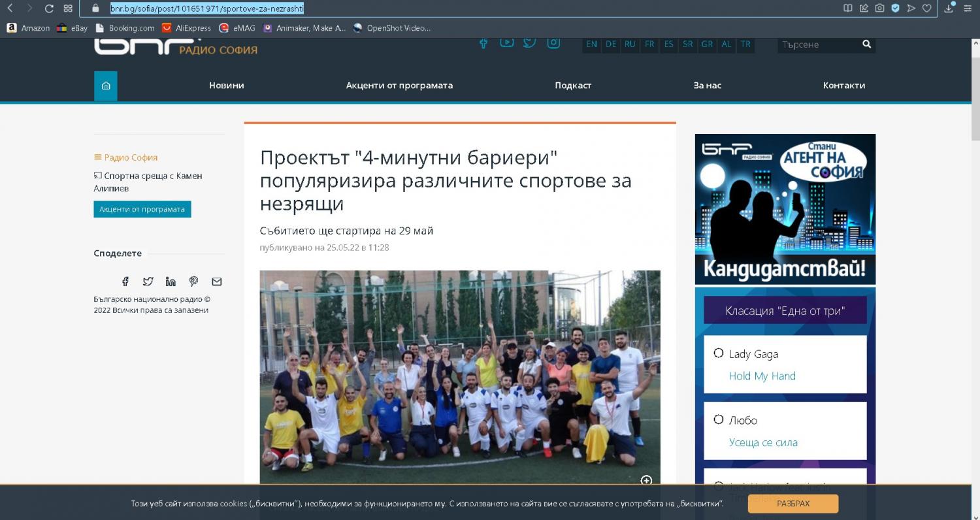Screen dimensions: 980x520
Task: Select the Любо radio option
Action: pos(719,419)
